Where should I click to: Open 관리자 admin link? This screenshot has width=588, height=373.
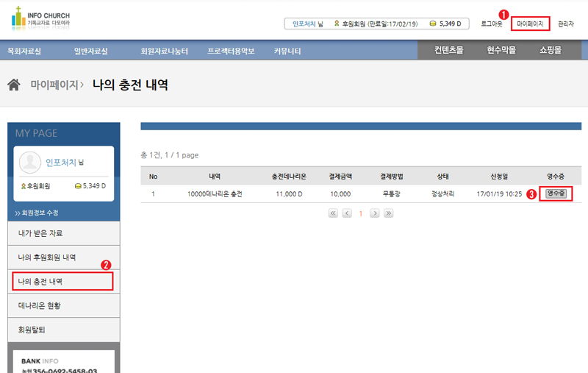point(566,24)
